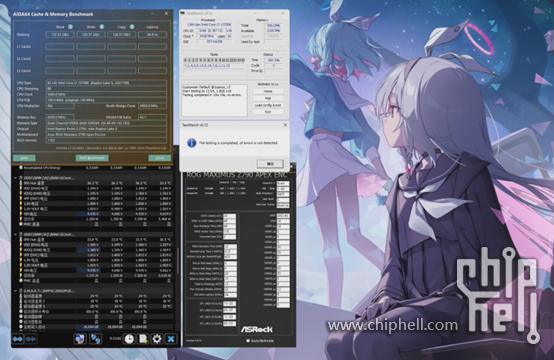Screen dimensions: 554x360
Task: Collapse the lower DDR5 DIMM sensor group
Action: point(16,234)
